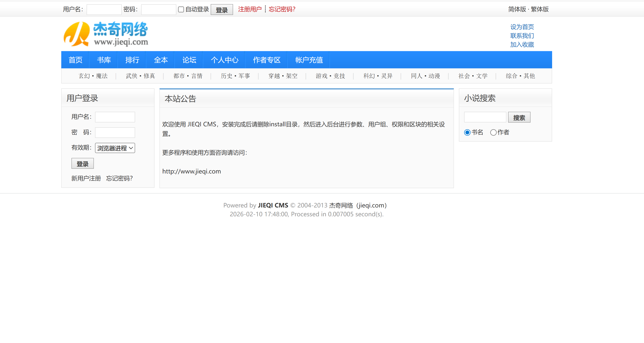Switch to 繁体版 traditional version
644x343 pixels.
coord(540,9)
